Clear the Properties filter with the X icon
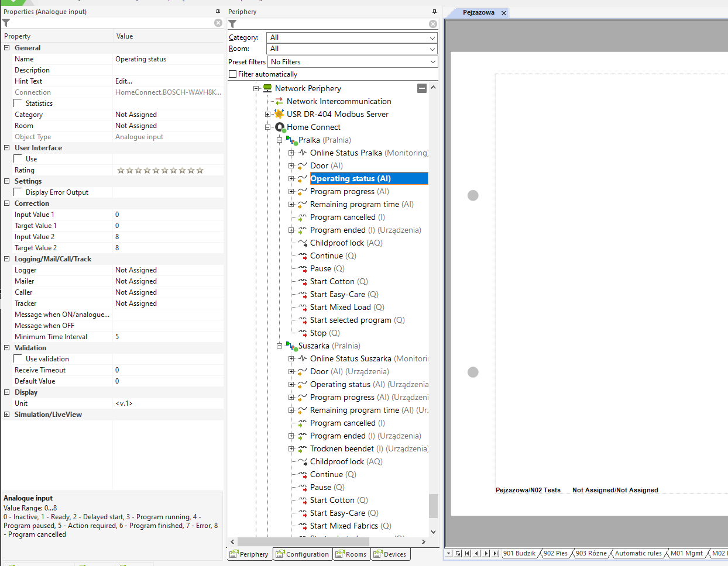 [218, 23]
